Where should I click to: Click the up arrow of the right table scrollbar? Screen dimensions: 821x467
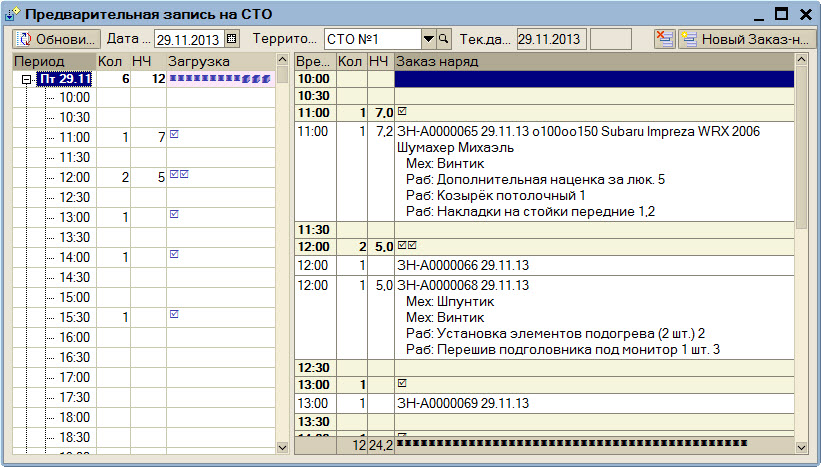click(x=802, y=60)
